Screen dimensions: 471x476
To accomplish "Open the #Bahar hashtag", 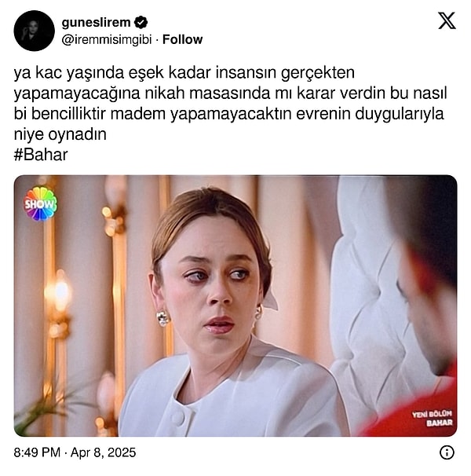I will tap(41, 155).
